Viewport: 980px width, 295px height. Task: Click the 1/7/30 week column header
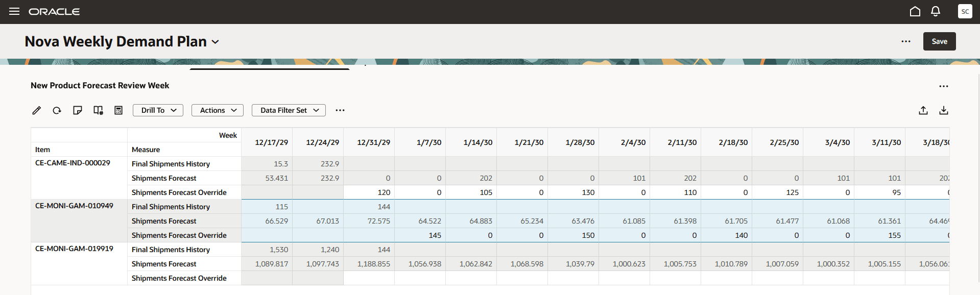click(420, 142)
